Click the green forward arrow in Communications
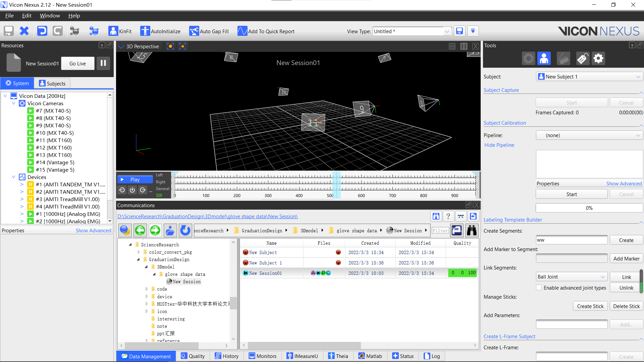This screenshot has height=362, width=644. pos(155,230)
